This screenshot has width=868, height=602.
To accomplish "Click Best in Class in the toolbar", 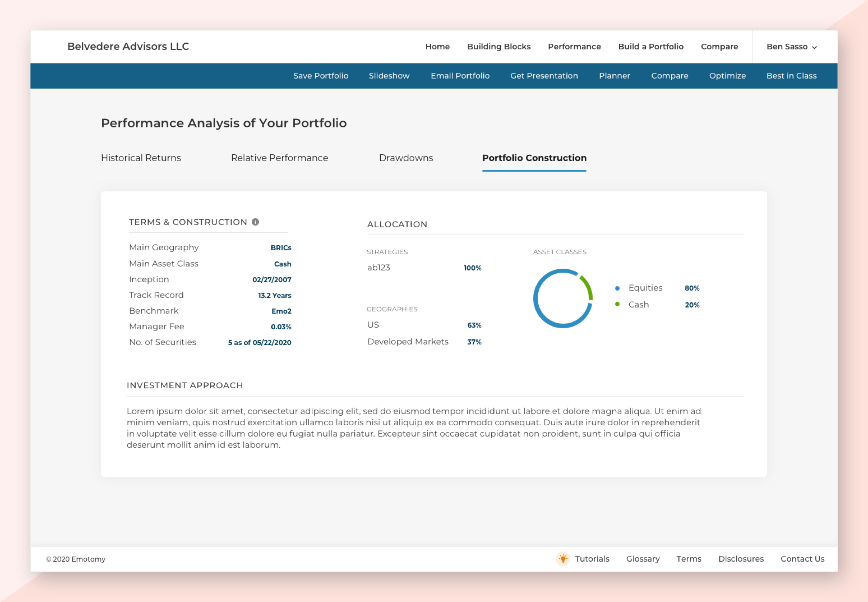I will point(791,76).
